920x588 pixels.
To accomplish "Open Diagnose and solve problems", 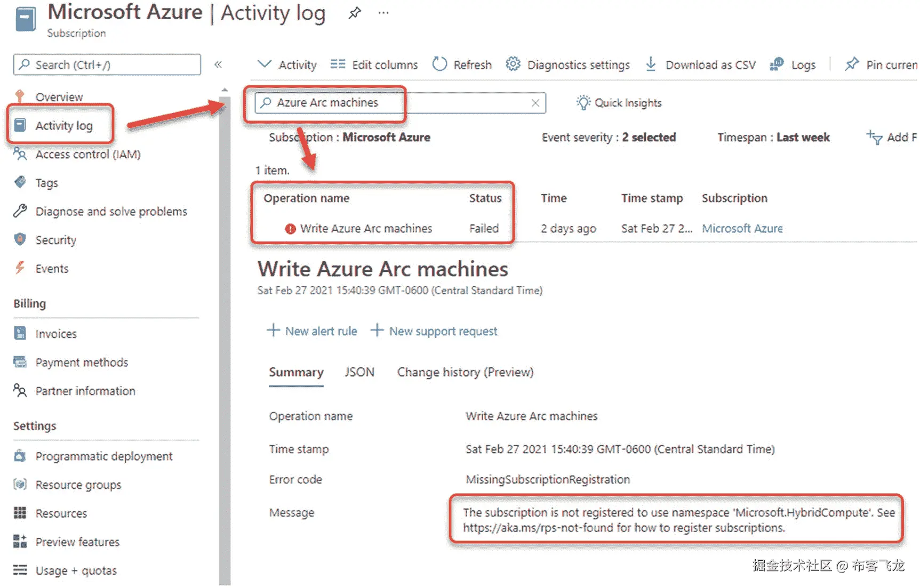I will (111, 211).
